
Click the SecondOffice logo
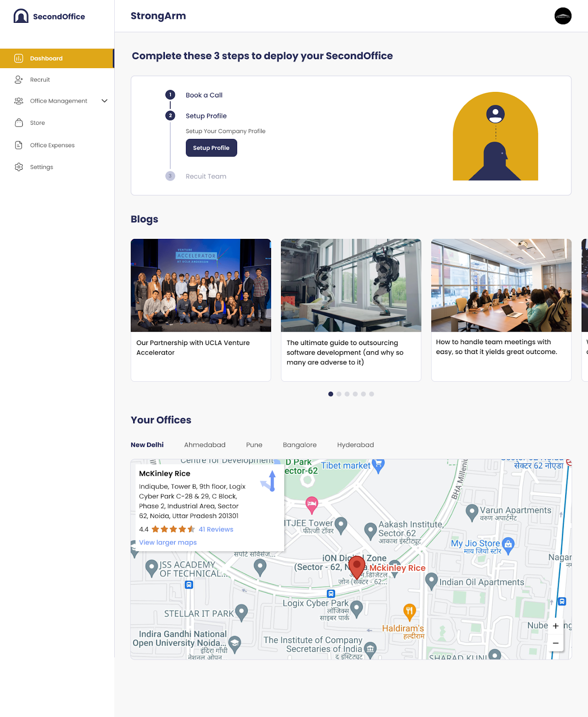coord(49,16)
